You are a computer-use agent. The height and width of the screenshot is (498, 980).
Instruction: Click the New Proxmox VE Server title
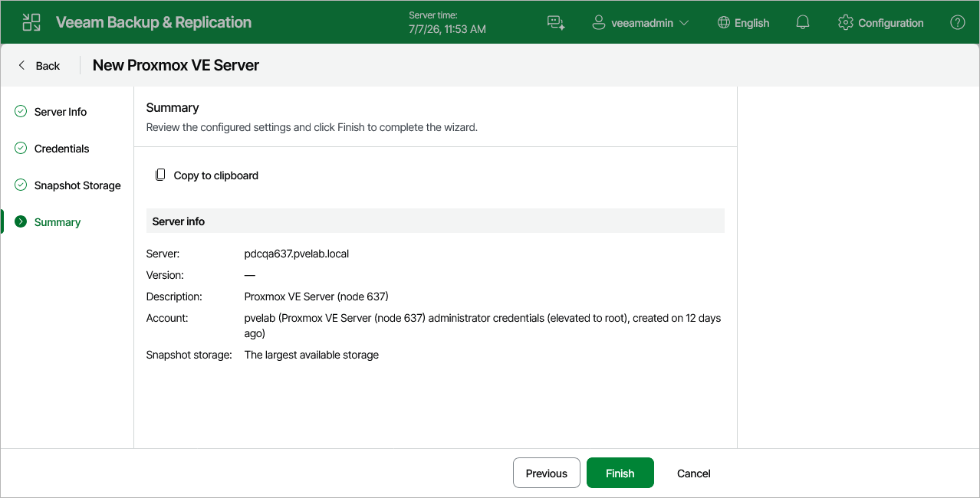pyautogui.click(x=176, y=65)
